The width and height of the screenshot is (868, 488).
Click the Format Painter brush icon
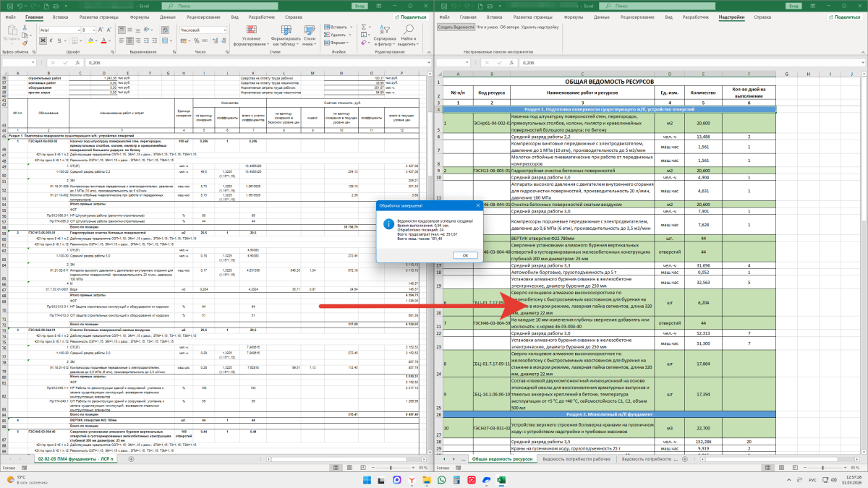tap(25, 45)
